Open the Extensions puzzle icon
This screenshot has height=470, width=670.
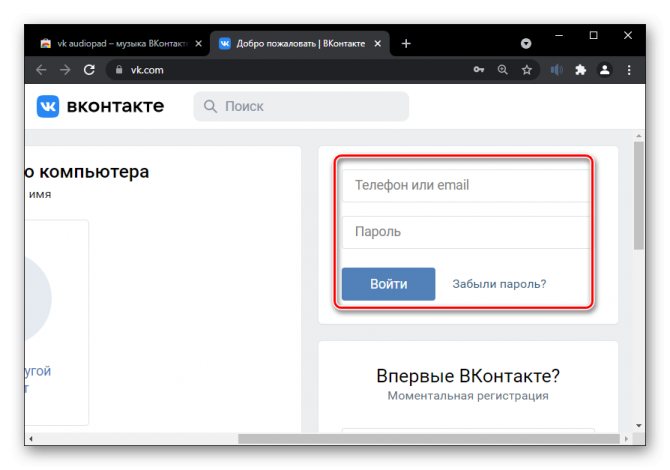coord(580,70)
